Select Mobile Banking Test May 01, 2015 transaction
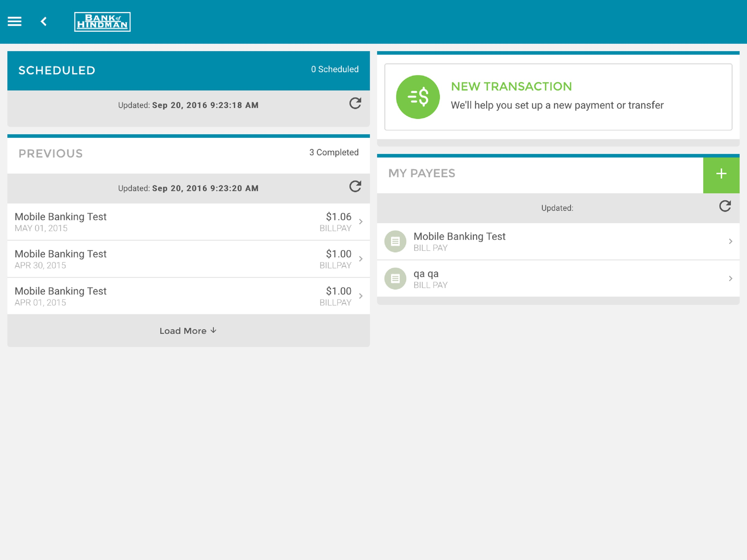The width and height of the screenshot is (747, 560). click(188, 222)
